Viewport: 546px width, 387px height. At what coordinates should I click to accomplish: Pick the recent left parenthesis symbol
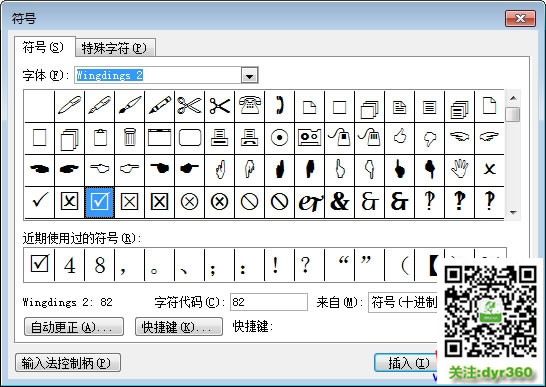pos(399,265)
